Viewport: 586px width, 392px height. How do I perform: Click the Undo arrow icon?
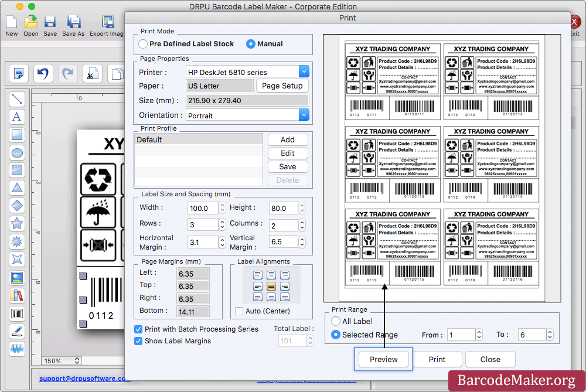click(43, 73)
